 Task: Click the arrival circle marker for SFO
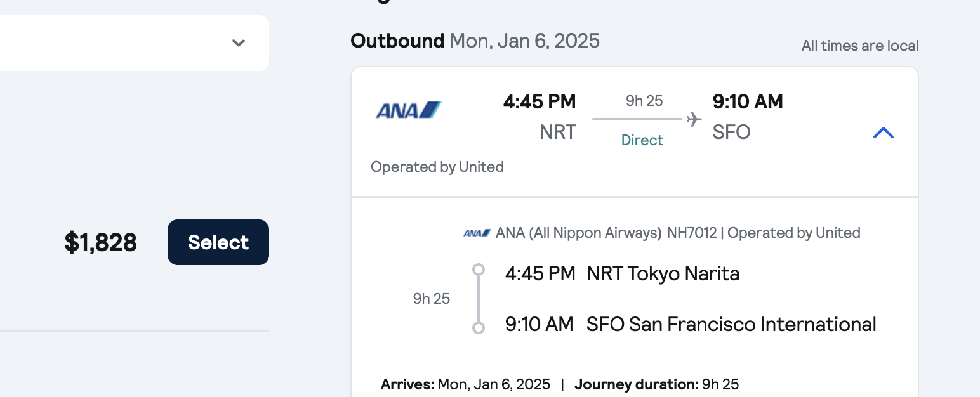(x=479, y=328)
